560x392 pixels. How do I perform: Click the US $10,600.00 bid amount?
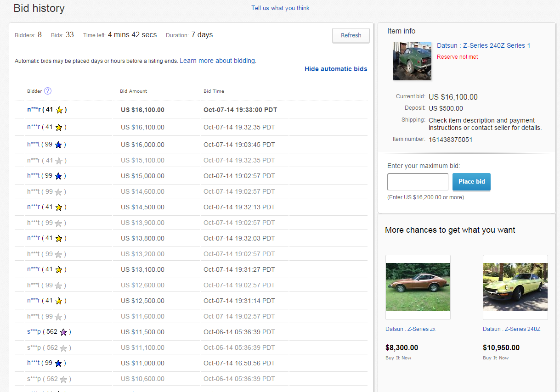click(x=142, y=379)
